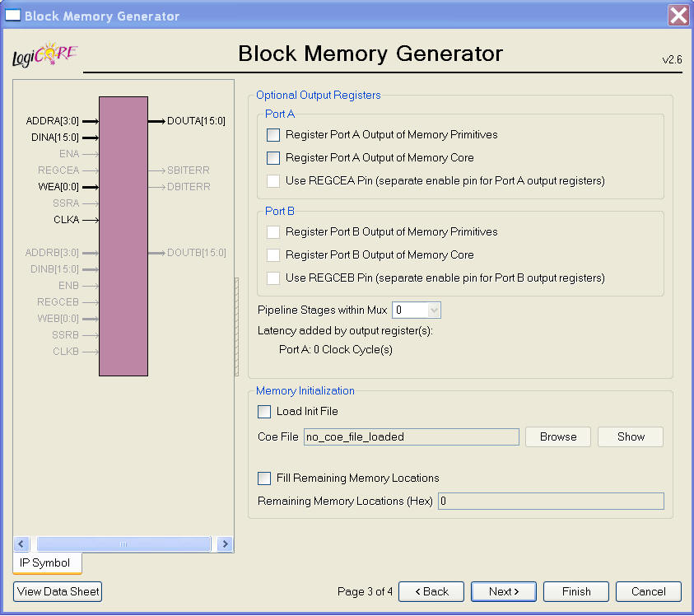This screenshot has width=694, height=616.
Task: Click the Page 3 of 4 indicator
Action: click(x=365, y=591)
